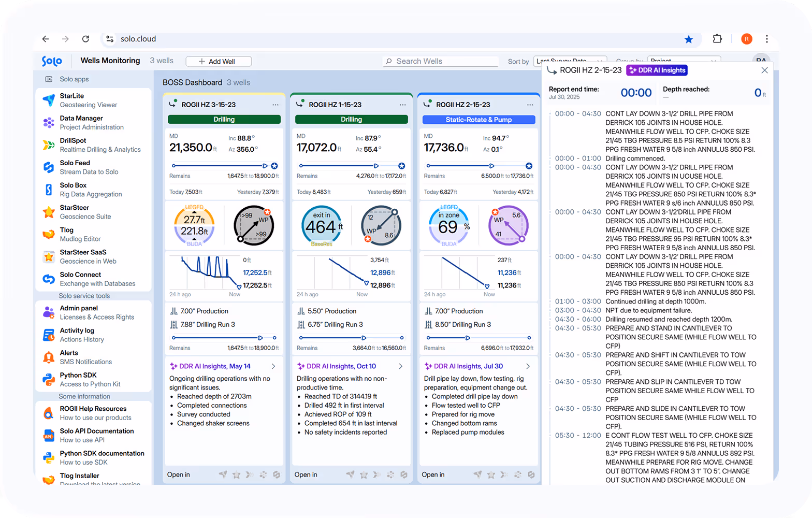This screenshot has height=518, width=812.
Task: Select 5.50" Production text
Action: point(332,311)
